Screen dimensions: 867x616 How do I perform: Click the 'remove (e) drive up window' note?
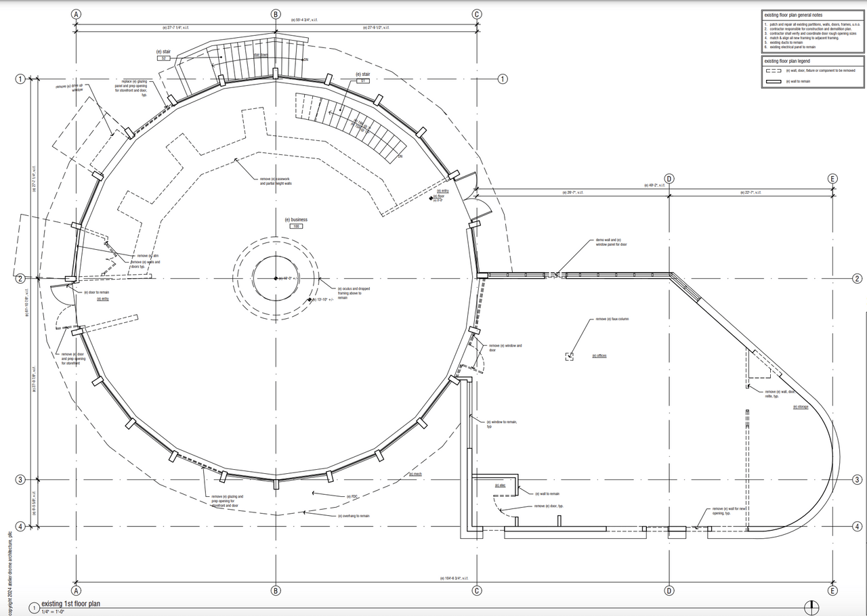pos(70,87)
